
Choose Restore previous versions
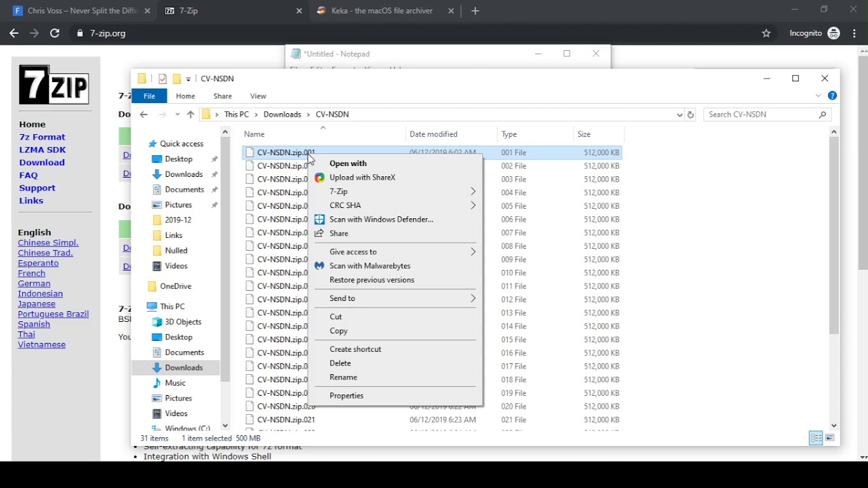coord(372,280)
